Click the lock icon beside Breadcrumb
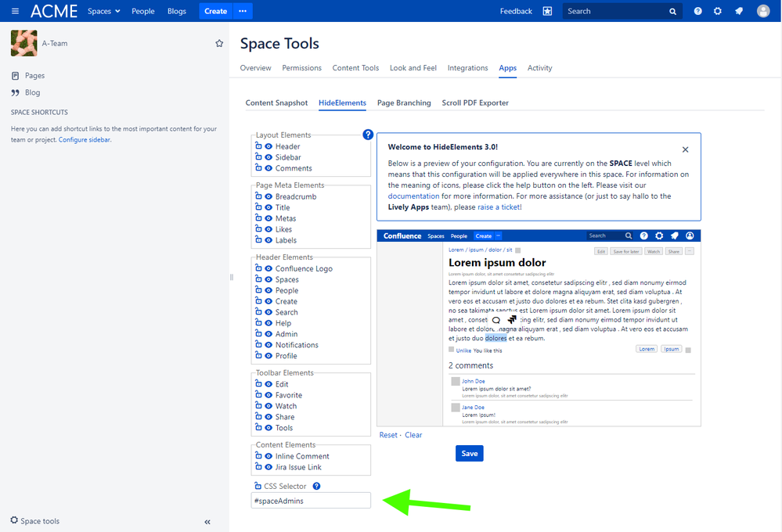Screen dimensions: 782x532 [258, 196]
